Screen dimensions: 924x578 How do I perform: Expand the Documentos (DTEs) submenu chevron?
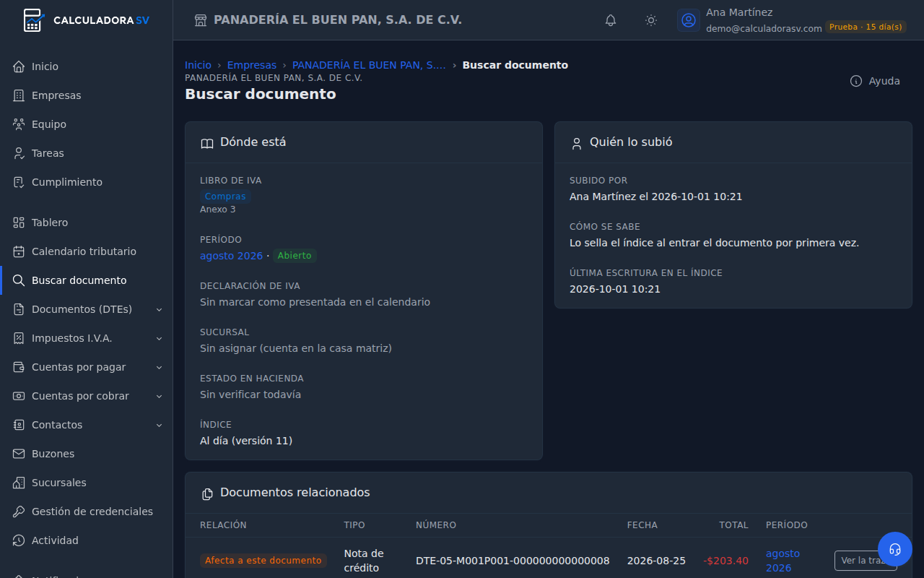(159, 309)
